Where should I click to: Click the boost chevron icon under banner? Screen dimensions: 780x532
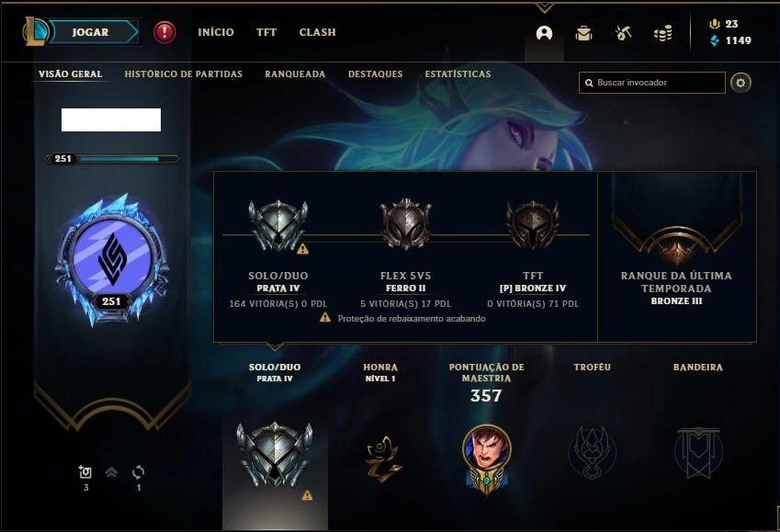pyautogui.click(x=111, y=471)
